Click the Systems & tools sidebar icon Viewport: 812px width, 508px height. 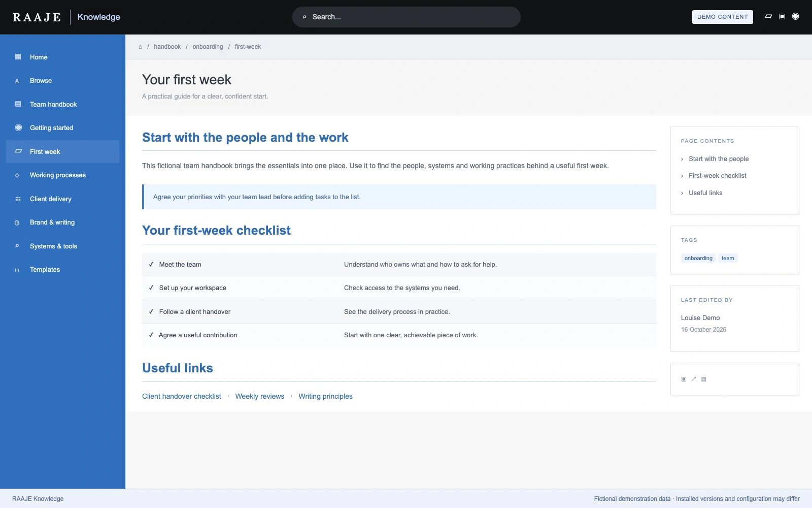point(17,246)
